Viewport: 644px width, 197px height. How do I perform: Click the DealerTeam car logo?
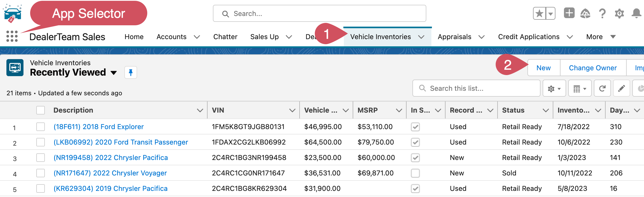pyautogui.click(x=12, y=13)
